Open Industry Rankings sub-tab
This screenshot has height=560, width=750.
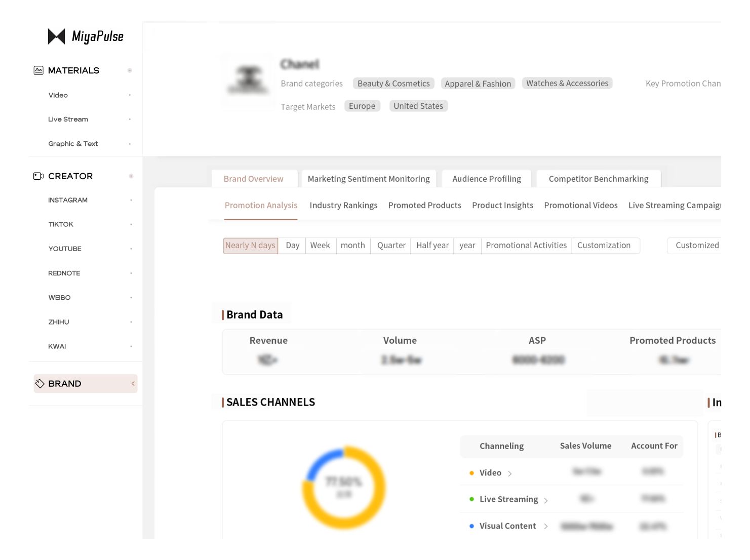coord(343,206)
